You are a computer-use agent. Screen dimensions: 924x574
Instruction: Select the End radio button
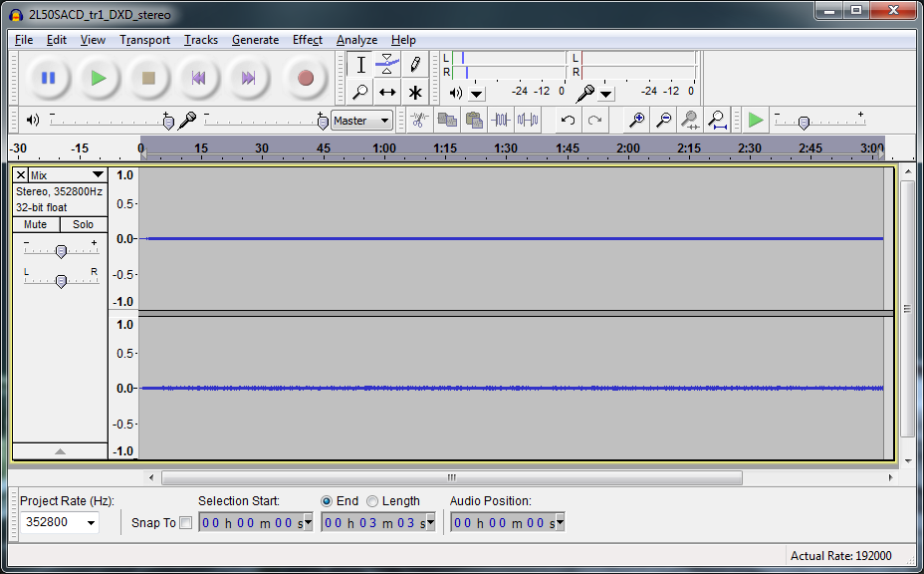pyautogui.click(x=327, y=501)
